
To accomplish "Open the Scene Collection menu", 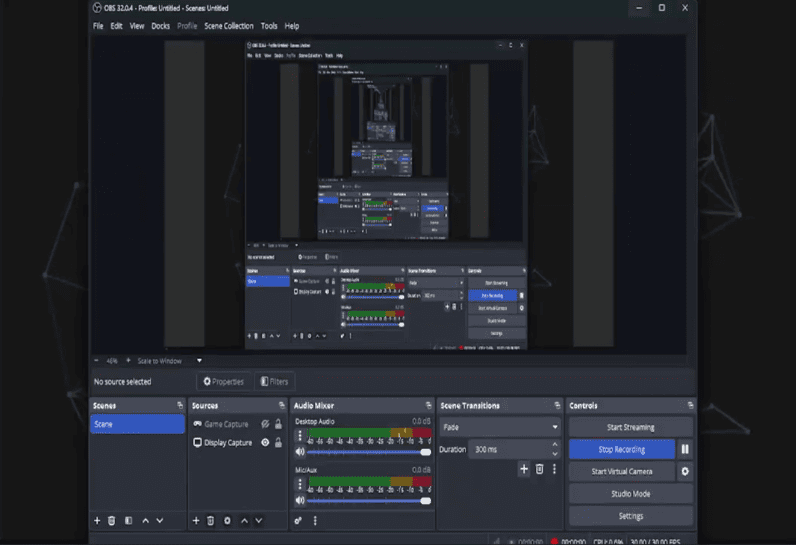I will coord(228,26).
